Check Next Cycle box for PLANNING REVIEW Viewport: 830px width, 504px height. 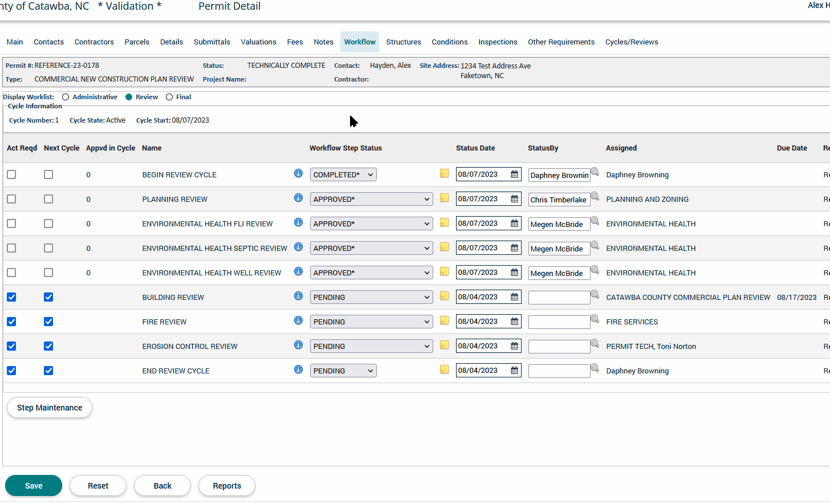click(48, 199)
